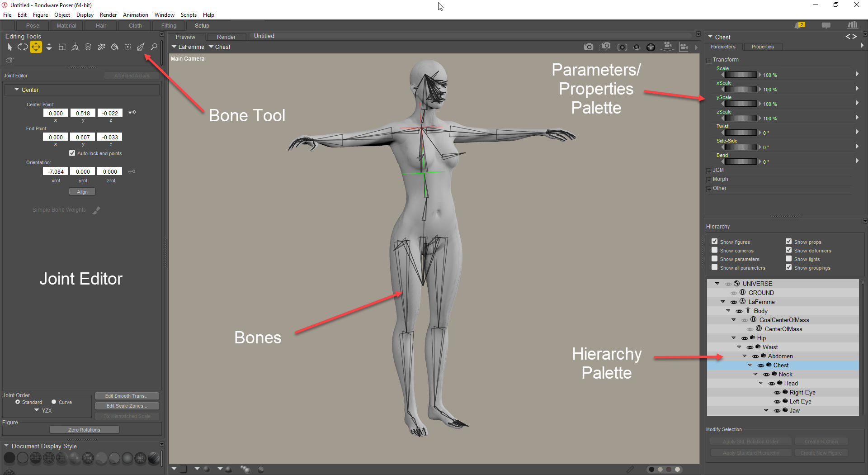The height and width of the screenshot is (475, 868).
Task: Switch to the Material room tab
Action: pyautogui.click(x=66, y=26)
